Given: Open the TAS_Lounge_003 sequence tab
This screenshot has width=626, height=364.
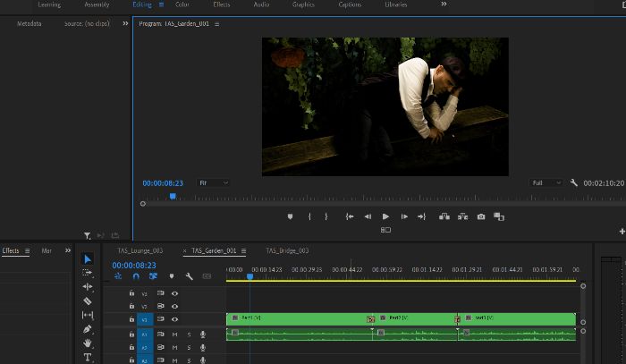Looking at the screenshot, I should click(140, 250).
